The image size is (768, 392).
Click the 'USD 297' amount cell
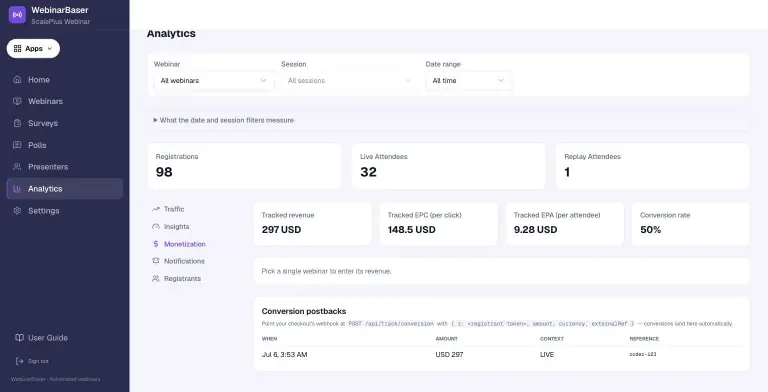(x=449, y=354)
